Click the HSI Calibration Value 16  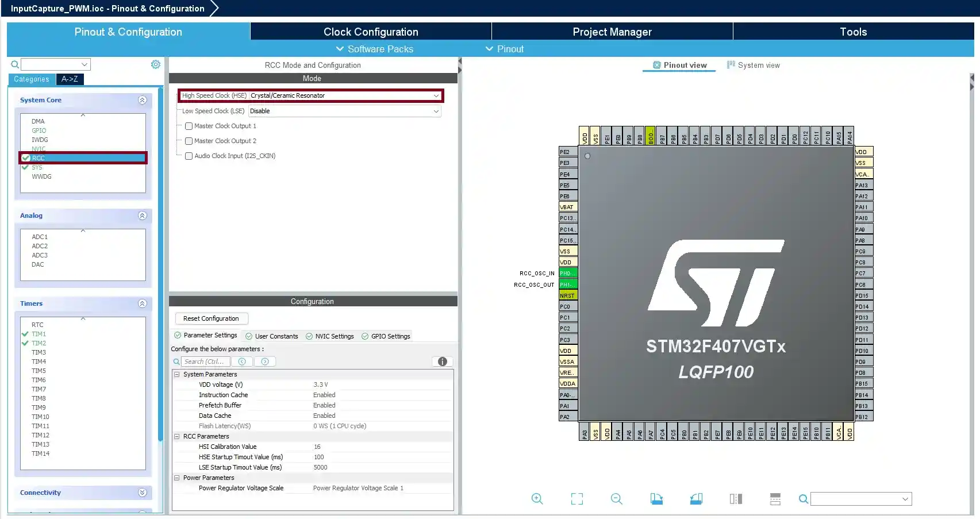(x=317, y=447)
